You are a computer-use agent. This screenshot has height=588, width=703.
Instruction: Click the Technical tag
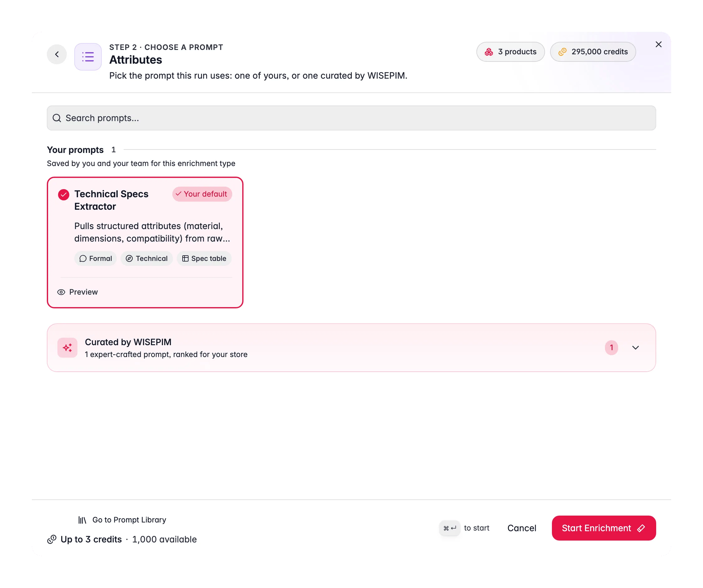point(147,258)
